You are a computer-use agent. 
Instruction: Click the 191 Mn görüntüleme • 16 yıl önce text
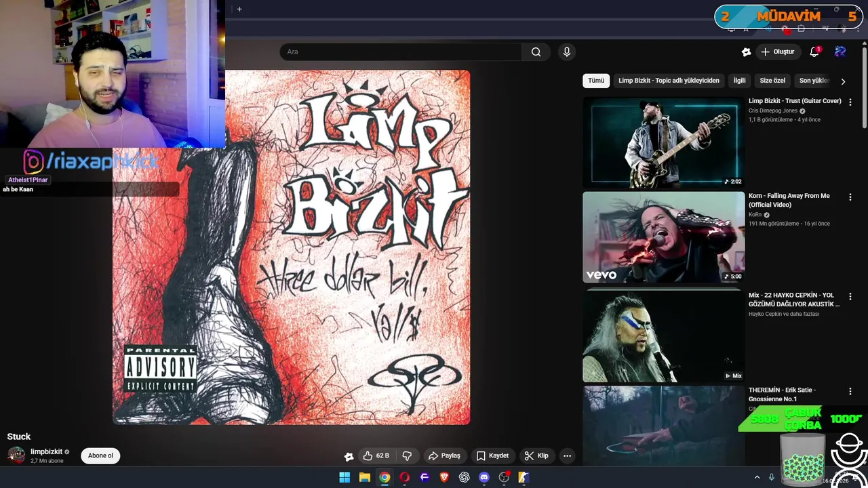tap(789, 224)
